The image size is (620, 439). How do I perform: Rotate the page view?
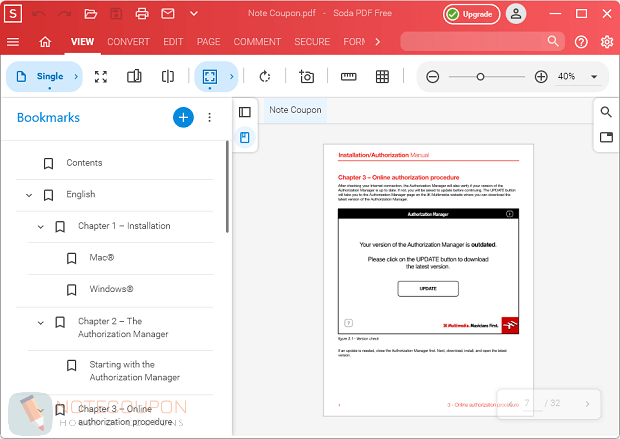point(265,76)
